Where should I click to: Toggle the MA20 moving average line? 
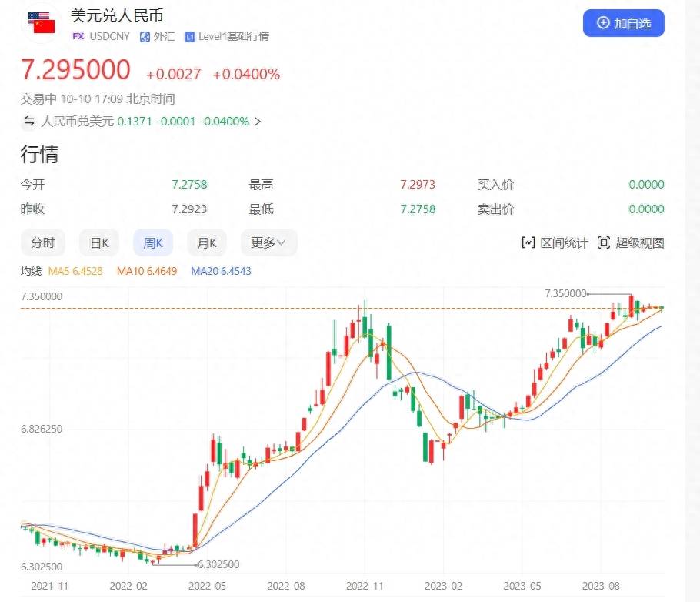221,271
